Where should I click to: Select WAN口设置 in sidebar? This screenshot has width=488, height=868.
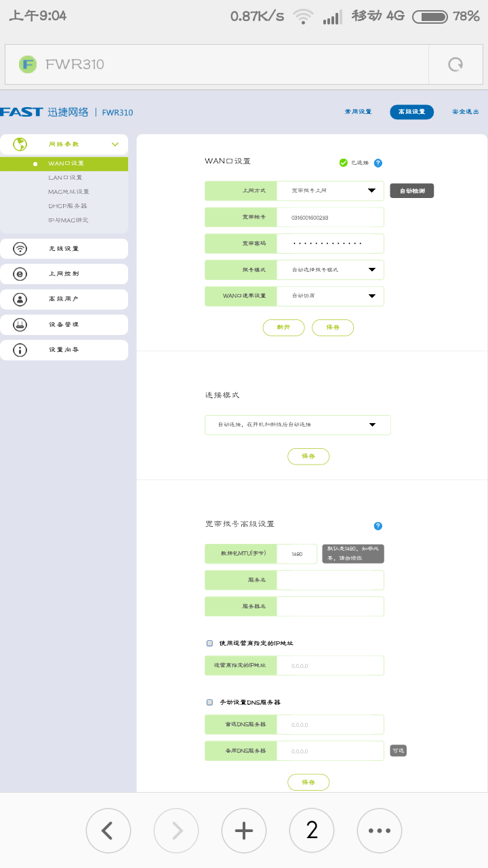pos(64,163)
